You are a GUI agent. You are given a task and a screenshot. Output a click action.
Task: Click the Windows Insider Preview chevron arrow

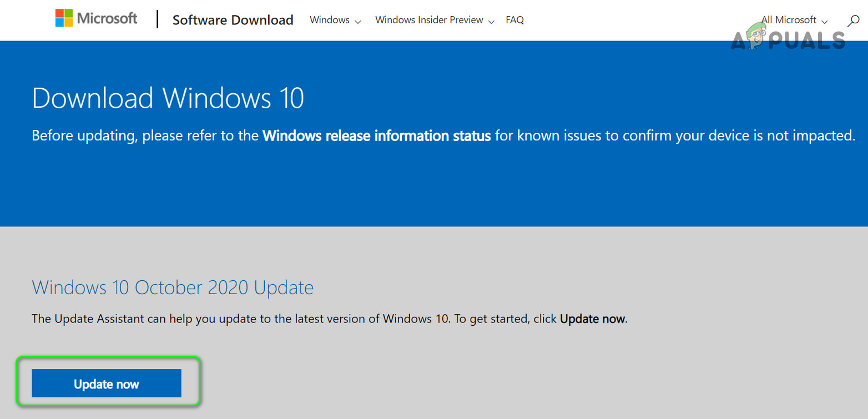[x=492, y=21]
